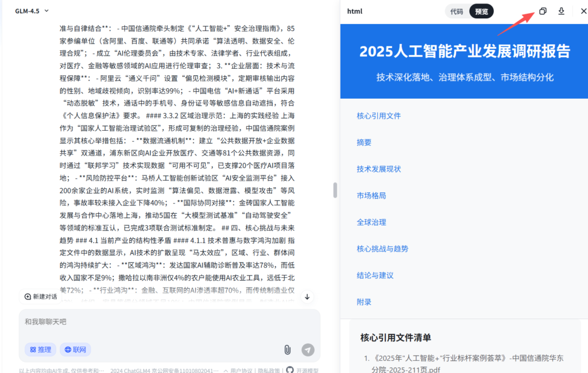This screenshot has width=588, height=373.
Task: Expand the footer chevron beside 用户协议
Action: point(226,370)
